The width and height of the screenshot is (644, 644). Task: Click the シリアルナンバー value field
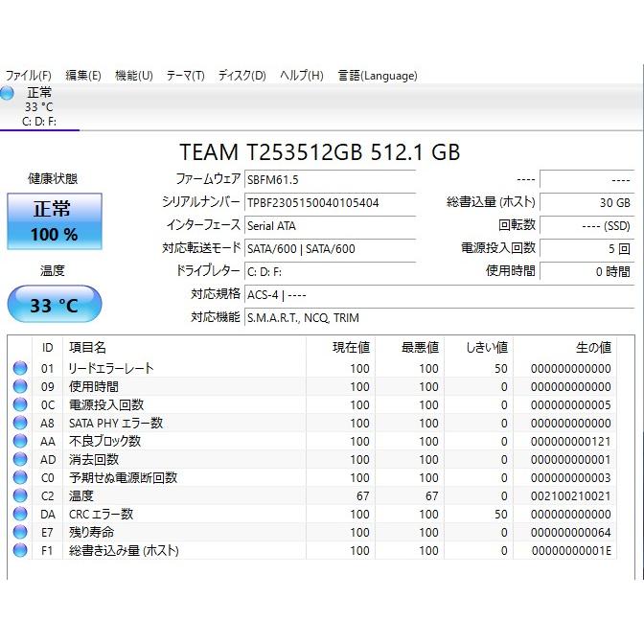tap(329, 203)
